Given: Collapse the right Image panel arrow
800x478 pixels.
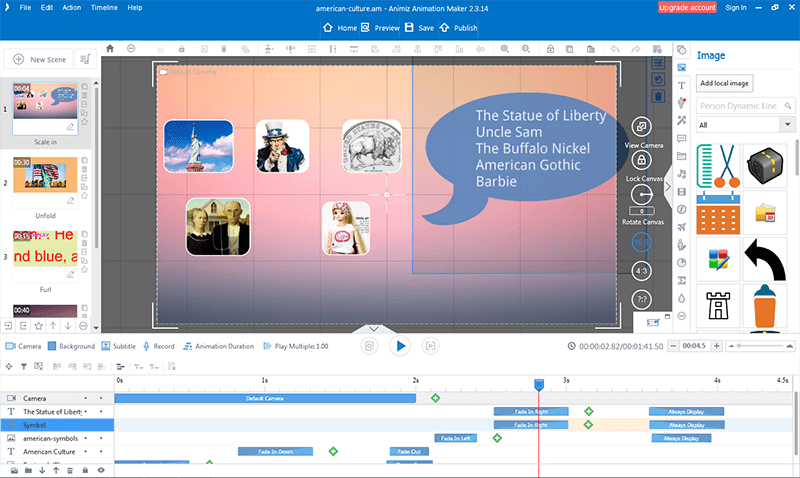Looking at the screenshot, I should (x=667, y=187).
